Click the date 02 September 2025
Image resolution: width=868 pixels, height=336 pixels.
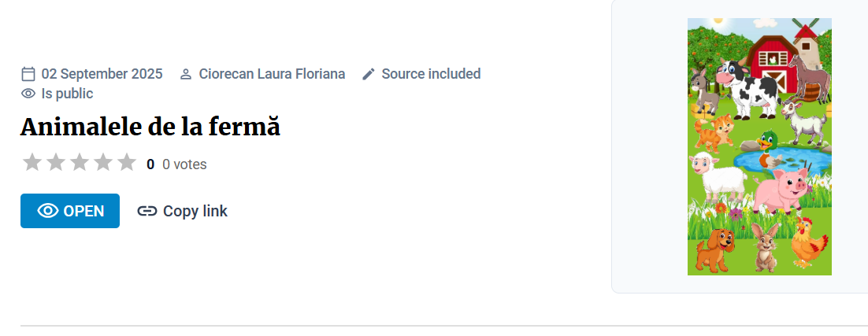tap(102, 74)
